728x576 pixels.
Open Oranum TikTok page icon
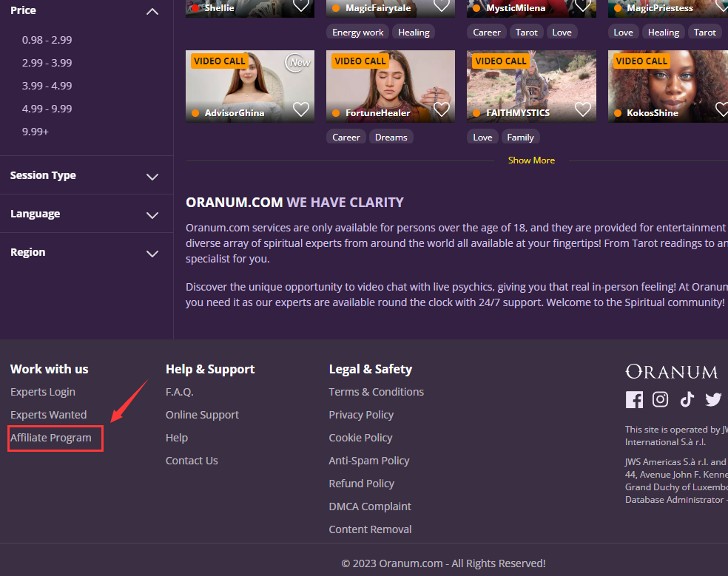(x=687, y=399)
